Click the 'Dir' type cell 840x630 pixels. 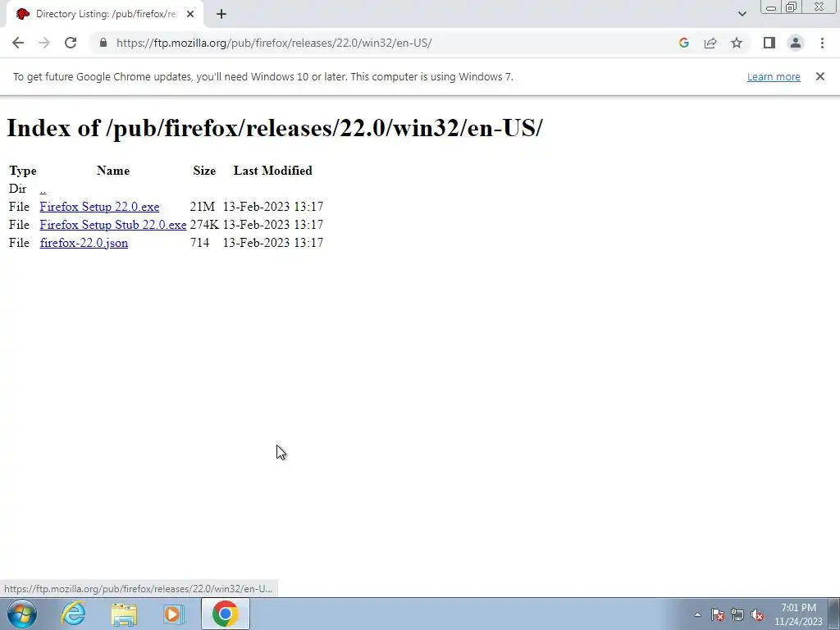click(x=18, y=189)
